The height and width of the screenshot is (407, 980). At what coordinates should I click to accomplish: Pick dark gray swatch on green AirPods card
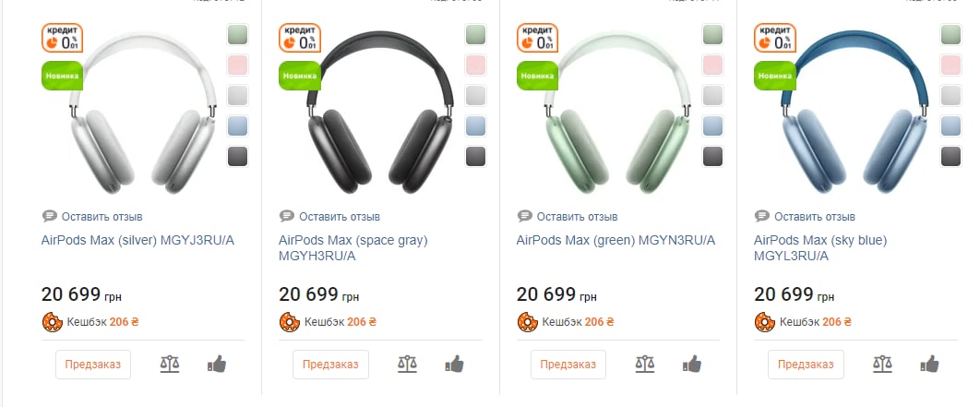tap(712, 157)
